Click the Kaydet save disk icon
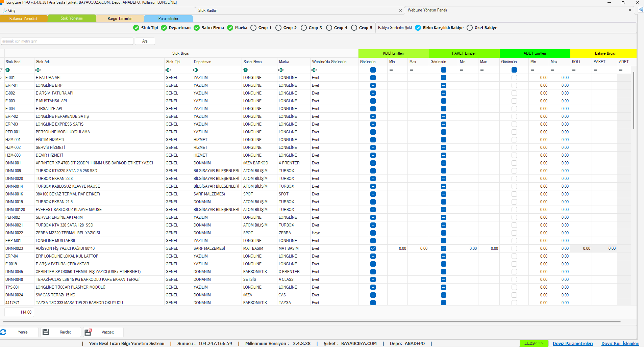 pyautogui.click(x=46, y=332)
